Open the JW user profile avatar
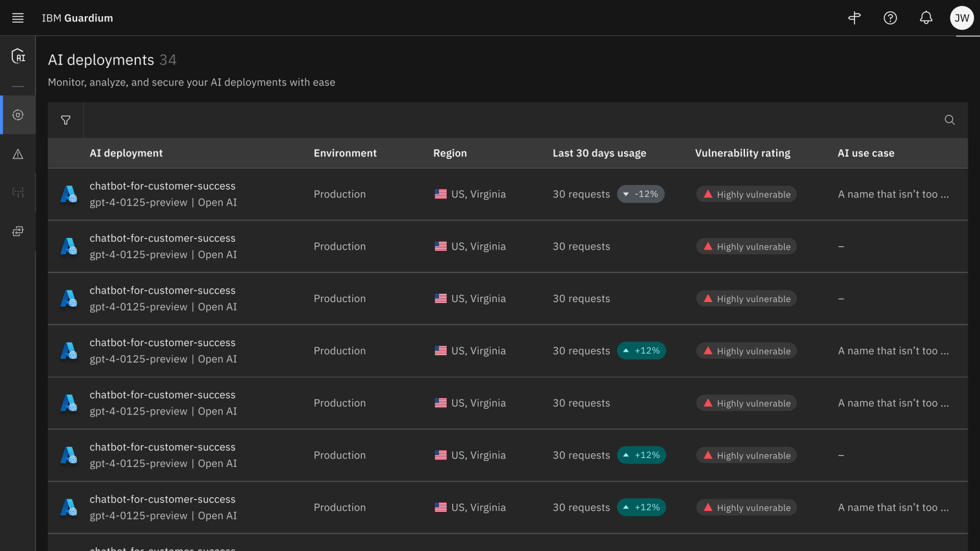Screen dimensions: 980x551 (x=962, y=18)
